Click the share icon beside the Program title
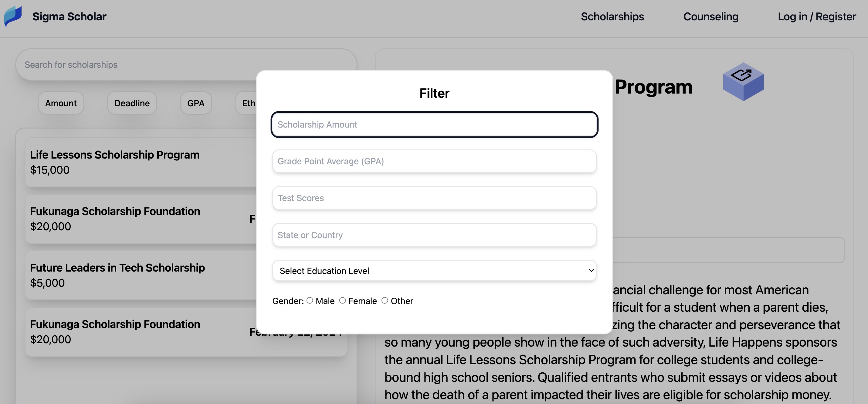Screen dimensions: 868x404 [743, 81]
